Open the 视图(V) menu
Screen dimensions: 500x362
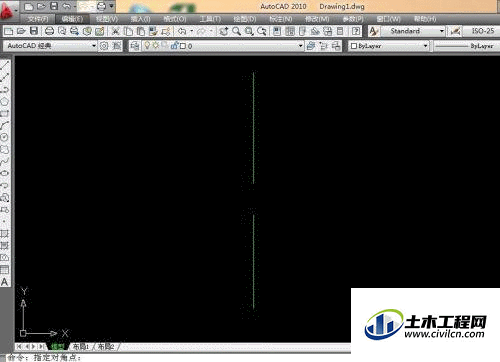coord(107,19)
